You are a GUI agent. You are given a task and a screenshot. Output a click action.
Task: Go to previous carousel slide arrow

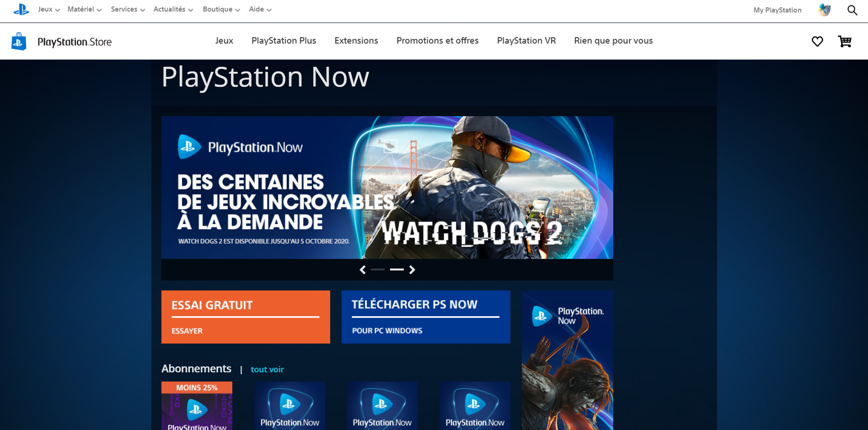click(363, 270)
